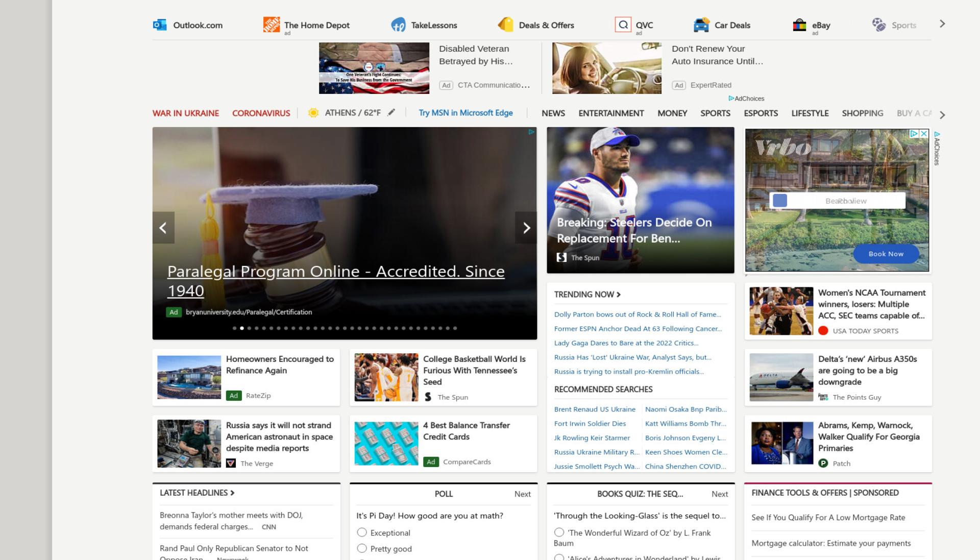Click Try MSN in Microsoft Edge link
Screen dimensions: 980x560
point(465,113)
